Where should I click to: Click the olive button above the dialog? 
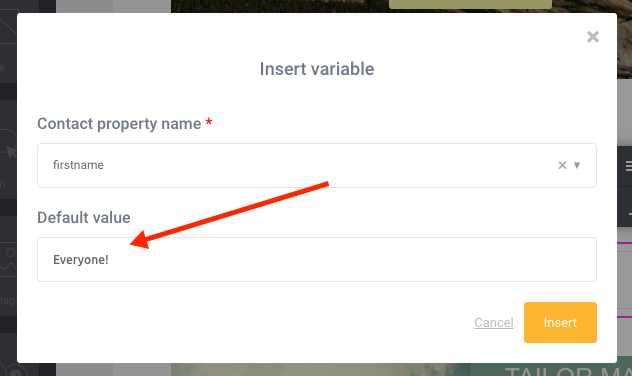470,4
